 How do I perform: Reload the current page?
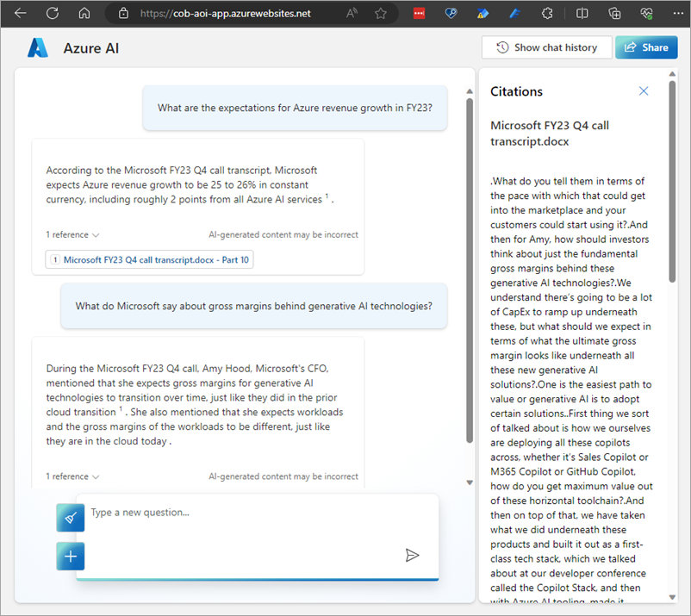53,13
